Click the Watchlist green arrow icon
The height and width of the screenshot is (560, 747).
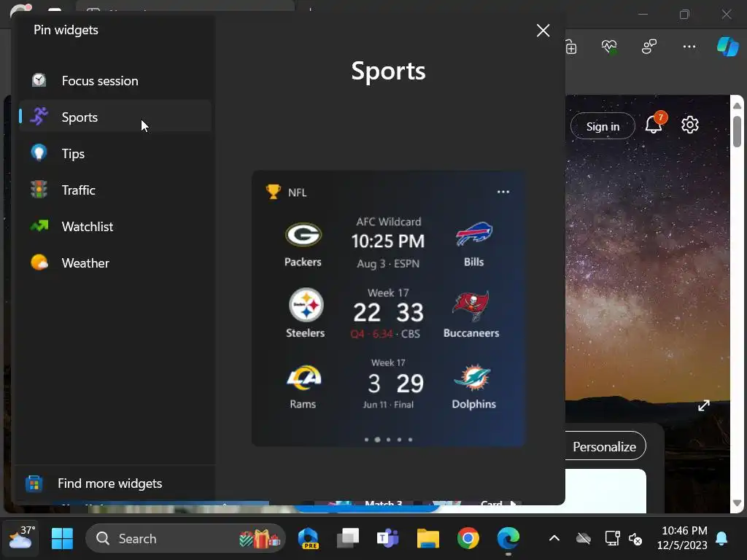pos(39,226)
